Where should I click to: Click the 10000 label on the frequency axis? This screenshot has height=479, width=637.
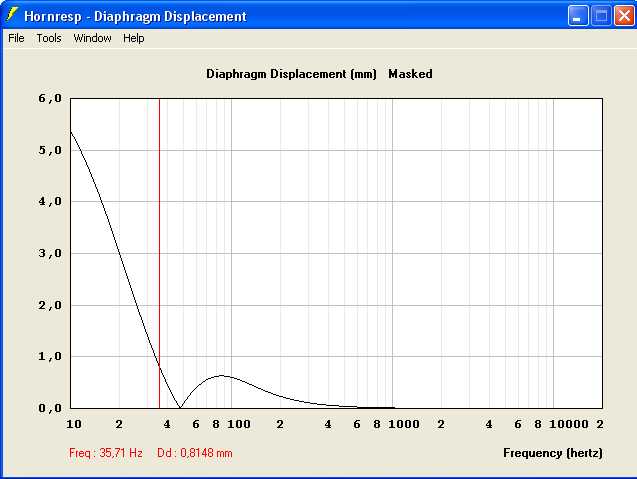568,424
